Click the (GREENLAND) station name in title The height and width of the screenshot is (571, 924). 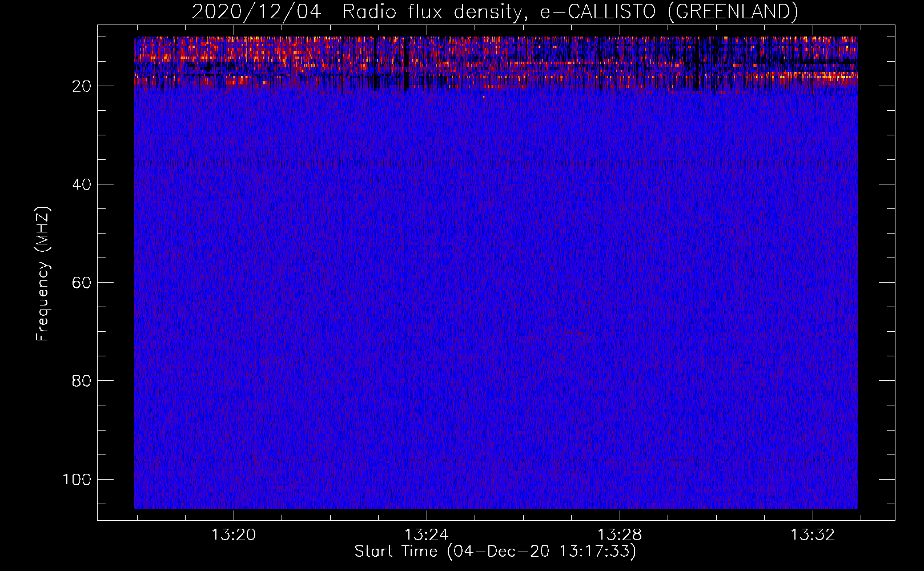pos(732,12)
